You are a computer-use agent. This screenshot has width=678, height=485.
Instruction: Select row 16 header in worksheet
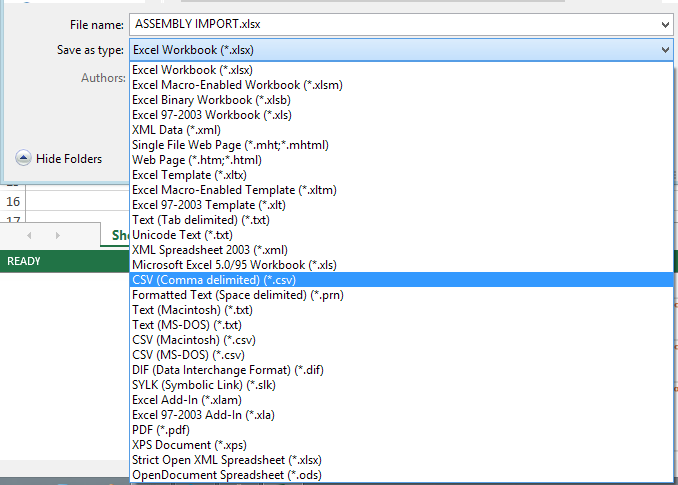(x=13, y=201)
